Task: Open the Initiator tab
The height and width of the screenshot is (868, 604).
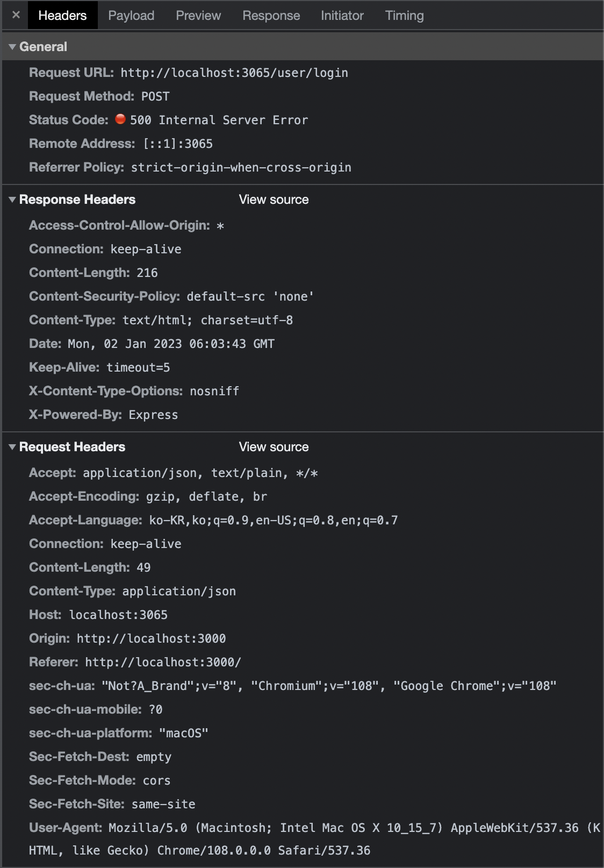Action: point(342,15)
